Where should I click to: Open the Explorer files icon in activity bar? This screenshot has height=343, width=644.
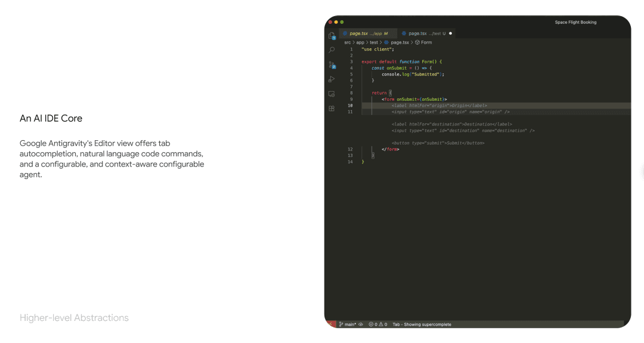click(332, 36)
